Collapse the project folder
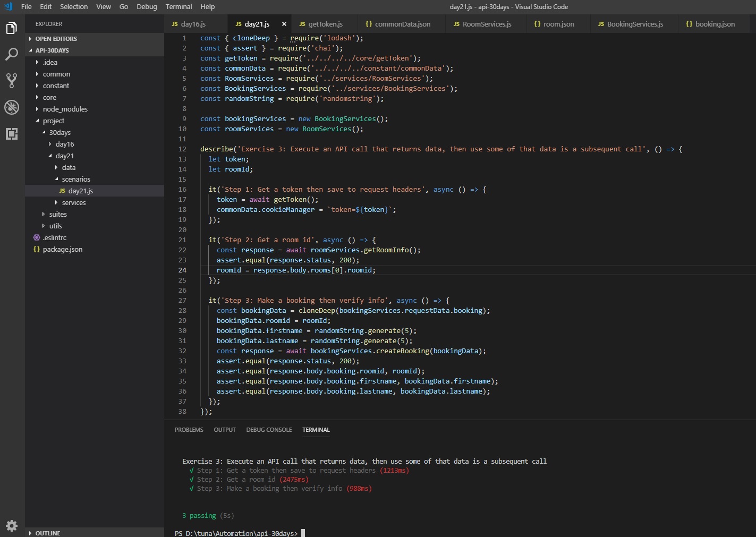The width and height of the screenshot is (756, 537). 95,121
